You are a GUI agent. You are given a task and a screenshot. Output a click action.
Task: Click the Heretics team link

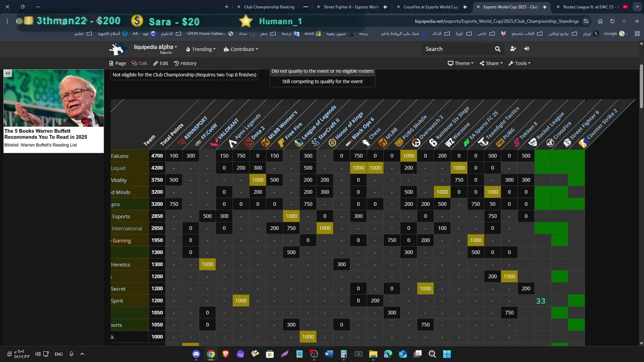[121, 264]
